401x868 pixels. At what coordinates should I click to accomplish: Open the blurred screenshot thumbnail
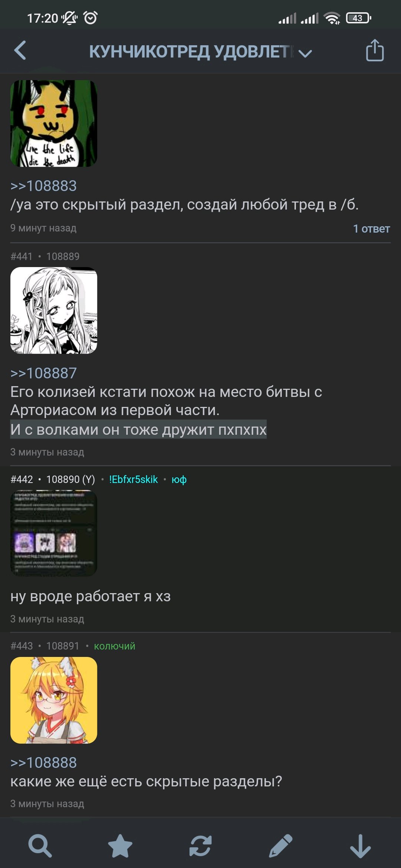click(x=54, y=533)
